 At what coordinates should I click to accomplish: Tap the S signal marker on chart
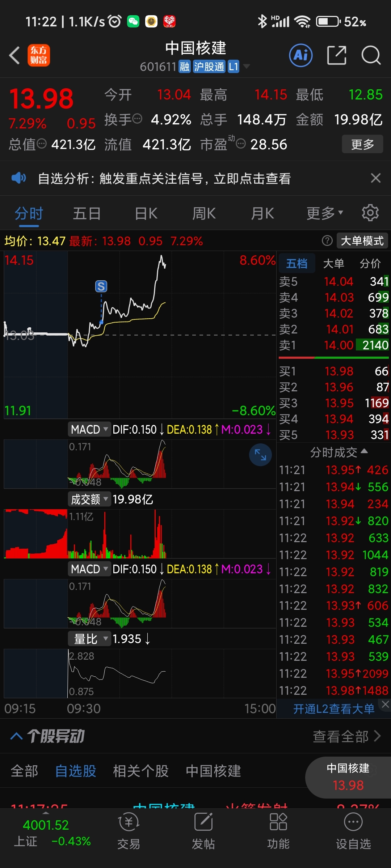(x=101, y=286)
